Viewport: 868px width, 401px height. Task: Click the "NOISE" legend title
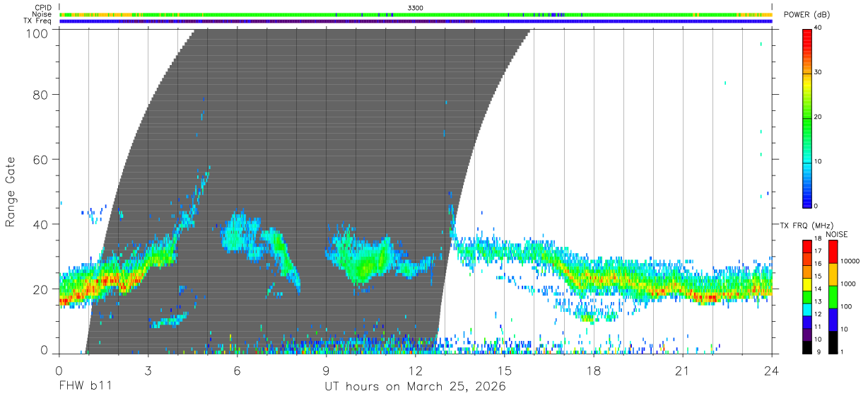click(836, 234)
